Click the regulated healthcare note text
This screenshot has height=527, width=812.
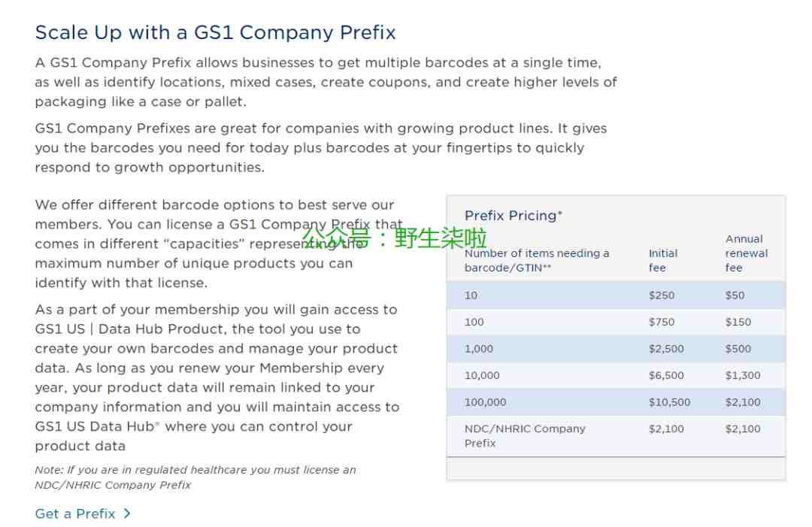click(x=195, y=477)
